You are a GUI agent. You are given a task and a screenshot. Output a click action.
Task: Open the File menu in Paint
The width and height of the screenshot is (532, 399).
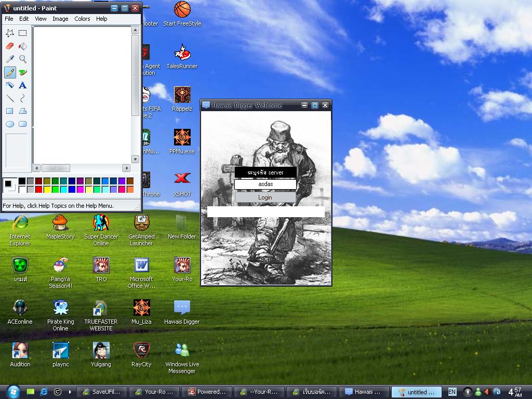point(9,19)
